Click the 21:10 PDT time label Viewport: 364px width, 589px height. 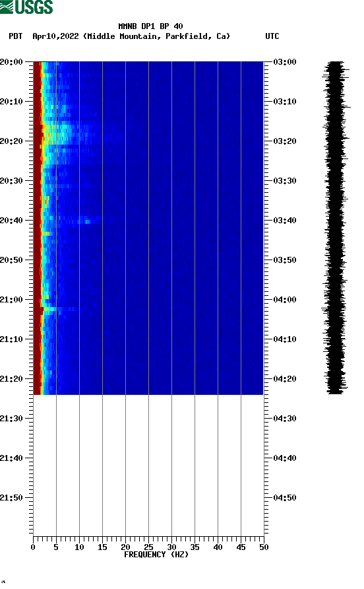coord(11,339)
